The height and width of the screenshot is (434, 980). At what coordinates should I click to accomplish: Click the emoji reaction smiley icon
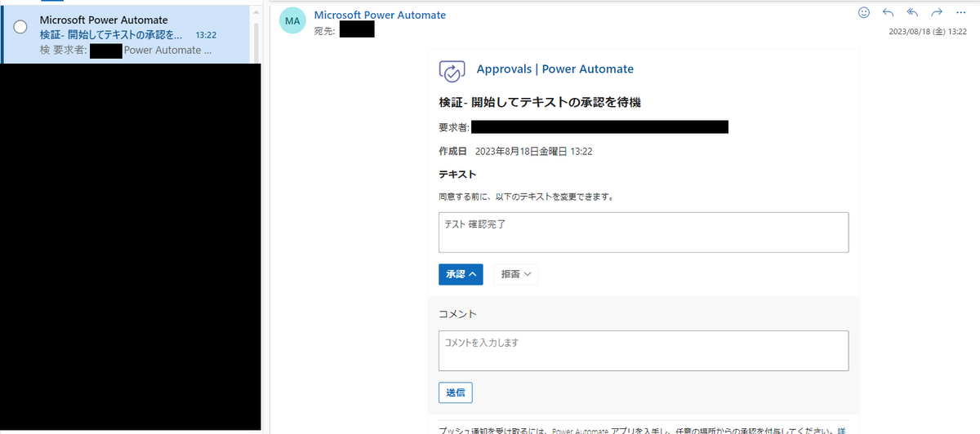[x=864, y=12]
